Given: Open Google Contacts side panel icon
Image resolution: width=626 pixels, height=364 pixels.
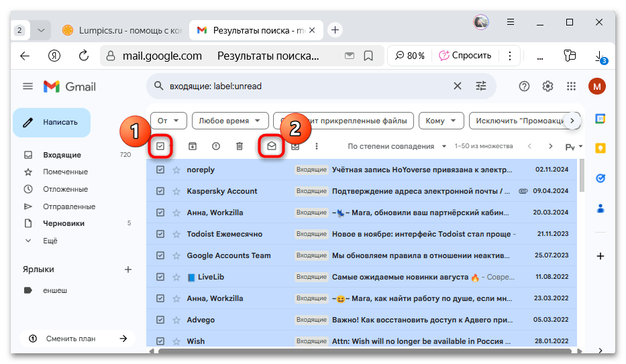Looking at the screenshot, I should (600, 208).
